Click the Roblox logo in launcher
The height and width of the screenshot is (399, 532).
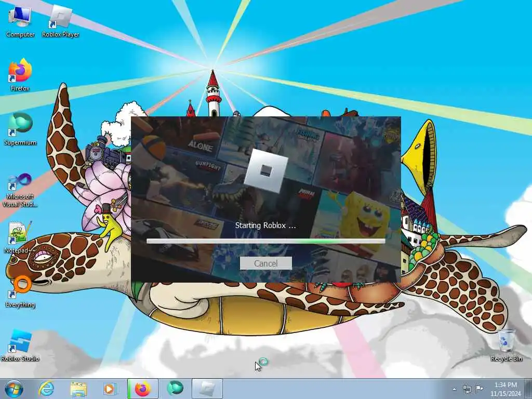click(x=266, y=170)
